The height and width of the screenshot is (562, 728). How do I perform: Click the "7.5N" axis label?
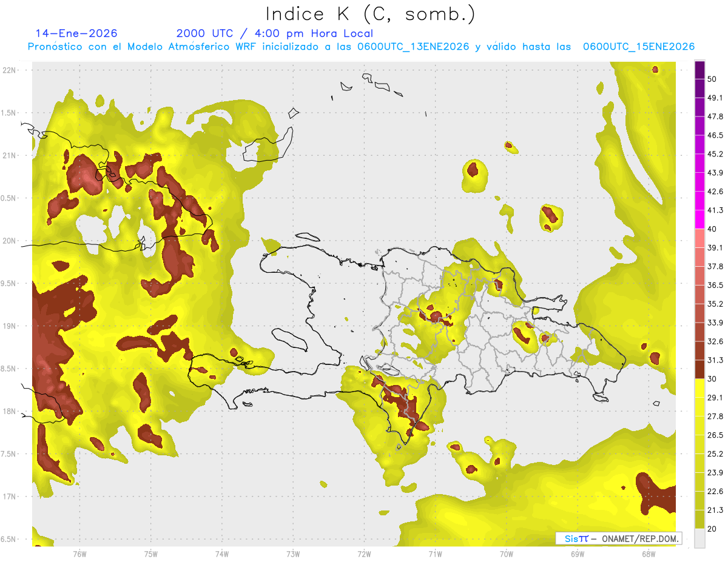coord(9,454)
